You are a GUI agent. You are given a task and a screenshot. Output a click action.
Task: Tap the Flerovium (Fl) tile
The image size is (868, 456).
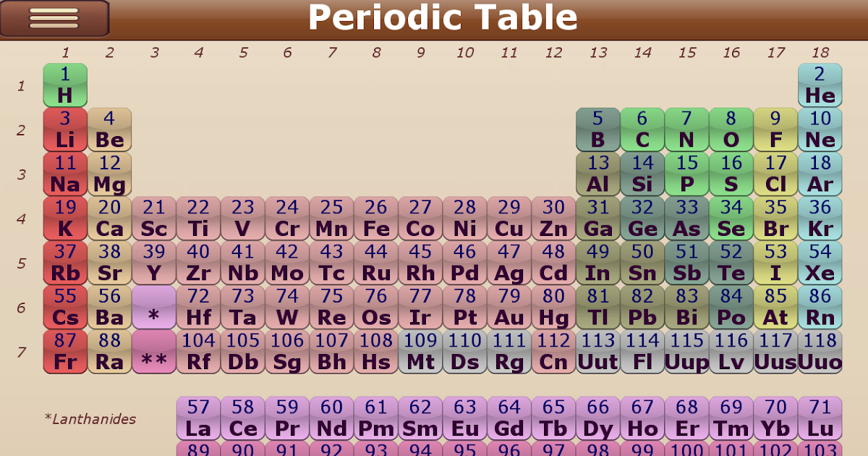[642, 352]
